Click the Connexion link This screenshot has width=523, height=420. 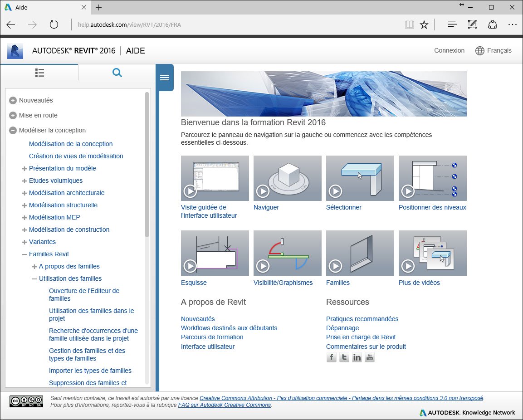[x=449, y=50]
